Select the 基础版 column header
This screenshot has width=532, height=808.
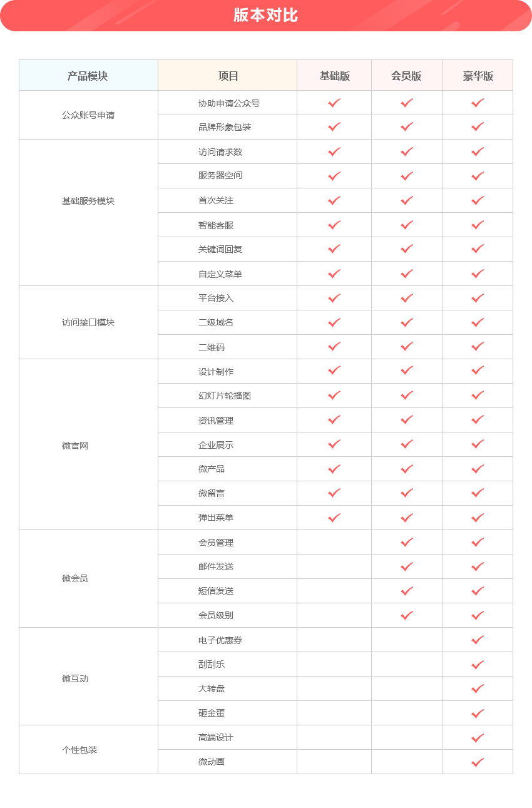(x=334, y=76)
